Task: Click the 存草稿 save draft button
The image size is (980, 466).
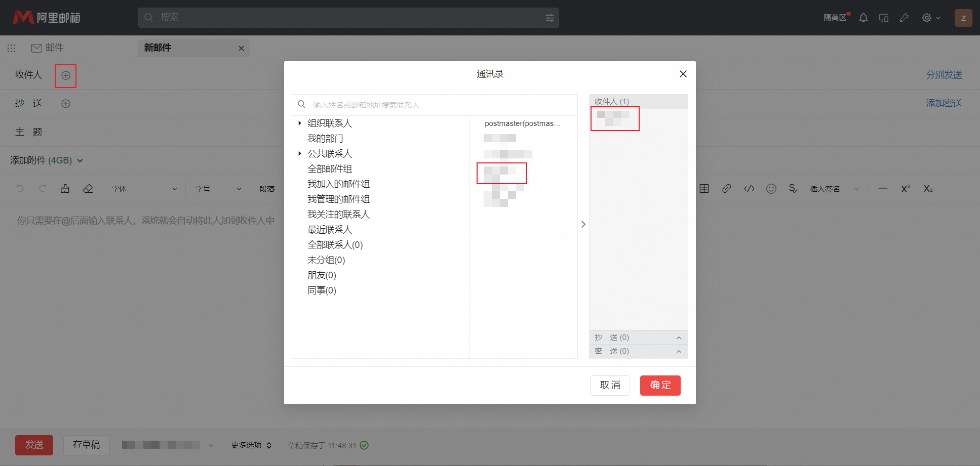Action: pyautogui.click(x=86, y=445)
